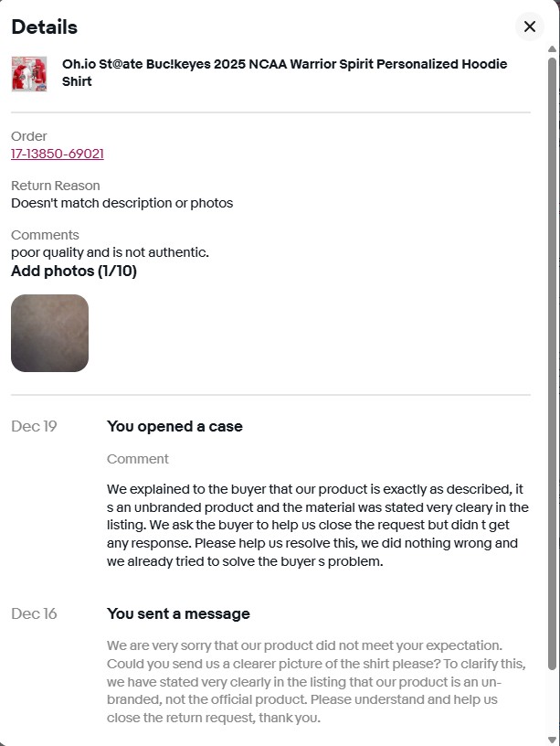Click the hoodie product thumbnail icon
560x746 pixels.
coord(29,73)
